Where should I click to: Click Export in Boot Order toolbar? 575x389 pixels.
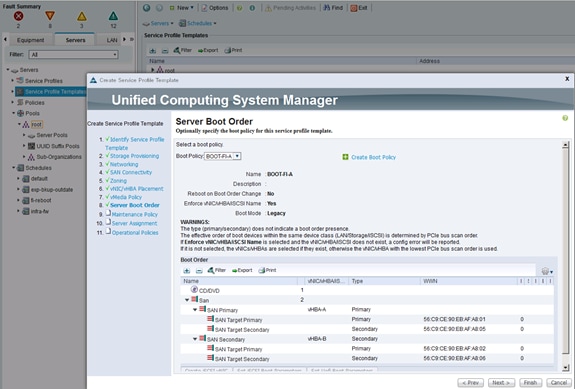pos(242,271)
